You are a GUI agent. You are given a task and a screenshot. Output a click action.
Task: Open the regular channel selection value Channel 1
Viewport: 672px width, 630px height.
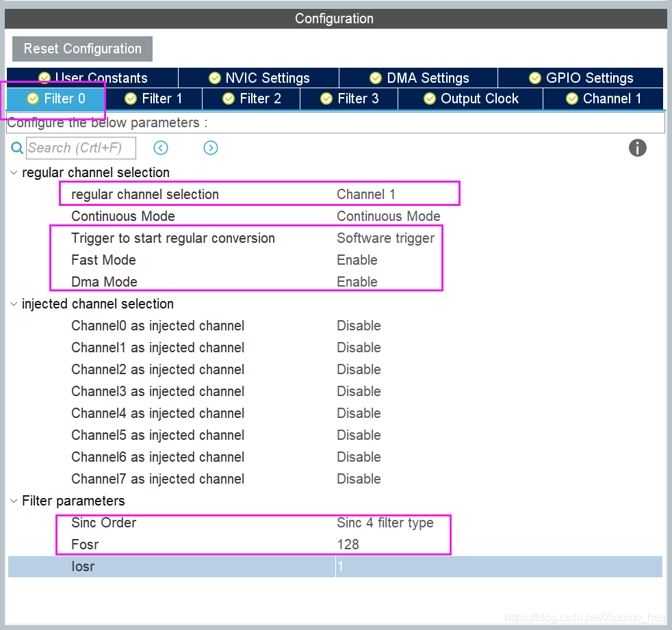365,194
